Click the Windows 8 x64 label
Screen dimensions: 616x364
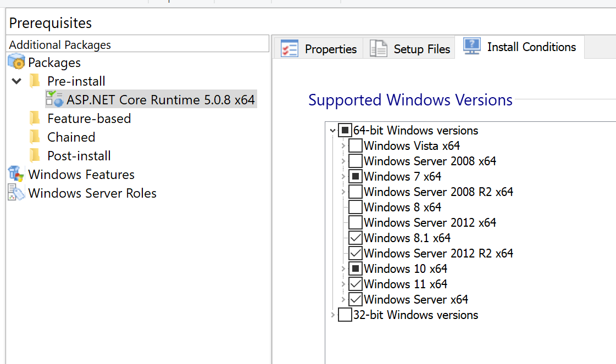[403, 207]
